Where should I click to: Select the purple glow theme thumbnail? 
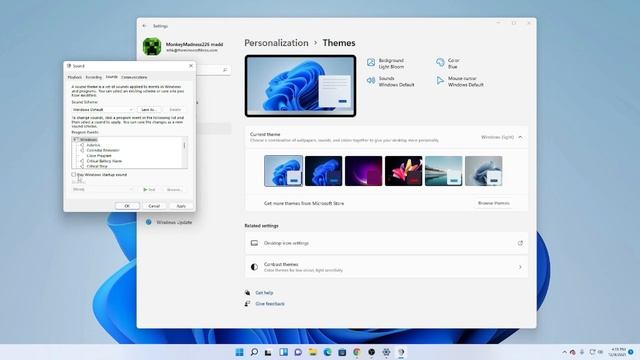tap(363, 171)
